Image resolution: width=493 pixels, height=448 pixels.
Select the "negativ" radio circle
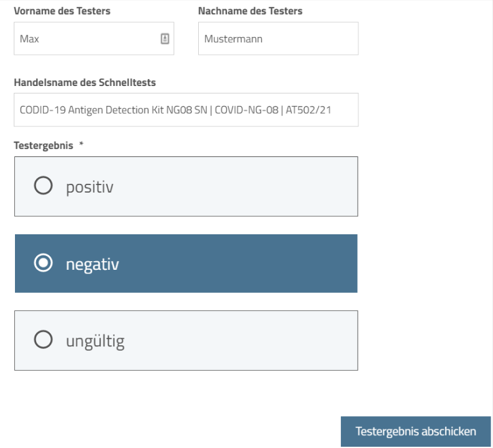point(43,262)
